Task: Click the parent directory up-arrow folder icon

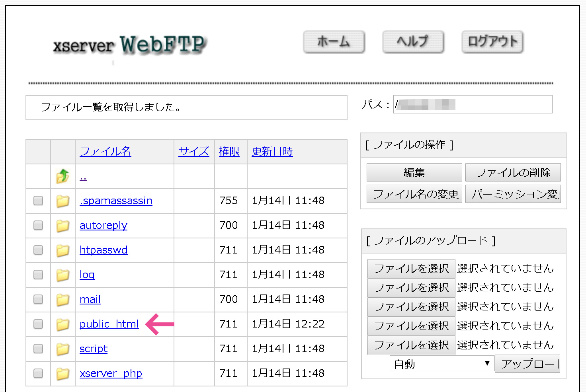Action: pos(63,176)
